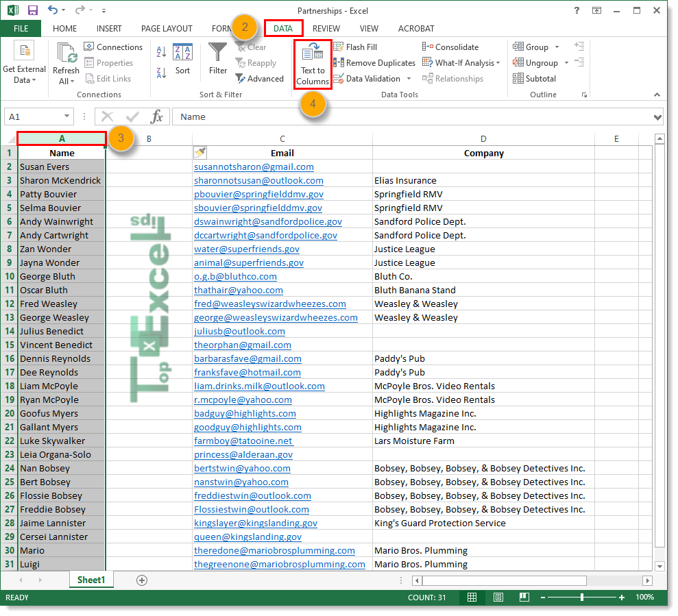Open the What-If Analysis dropdown

tap(461, 63)
